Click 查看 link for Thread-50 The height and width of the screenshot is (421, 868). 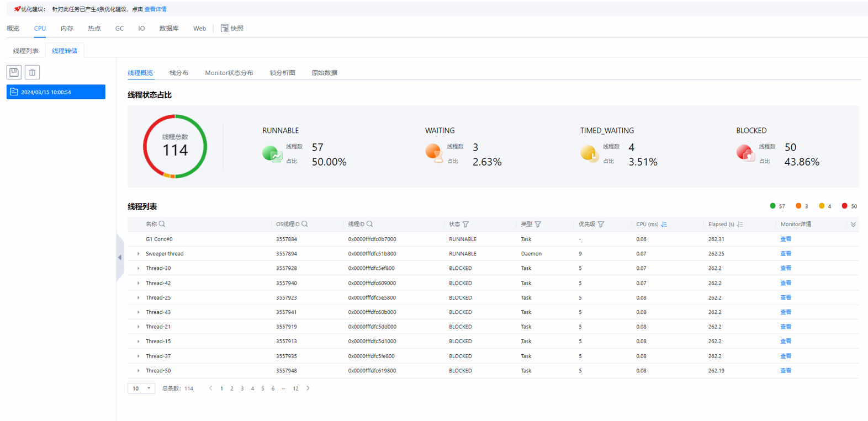(x=786, y=371)
